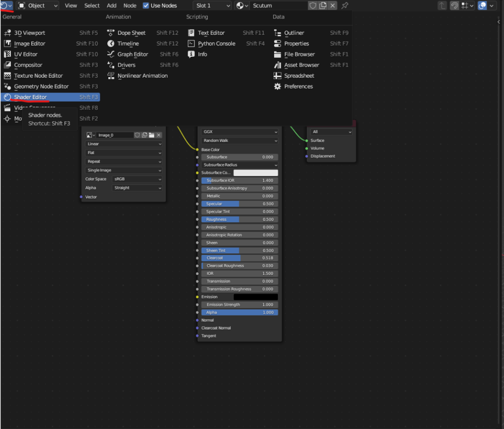This screenshot has height=429, width=504.
Task: Click the editor type selector icon
Action: 6,5
